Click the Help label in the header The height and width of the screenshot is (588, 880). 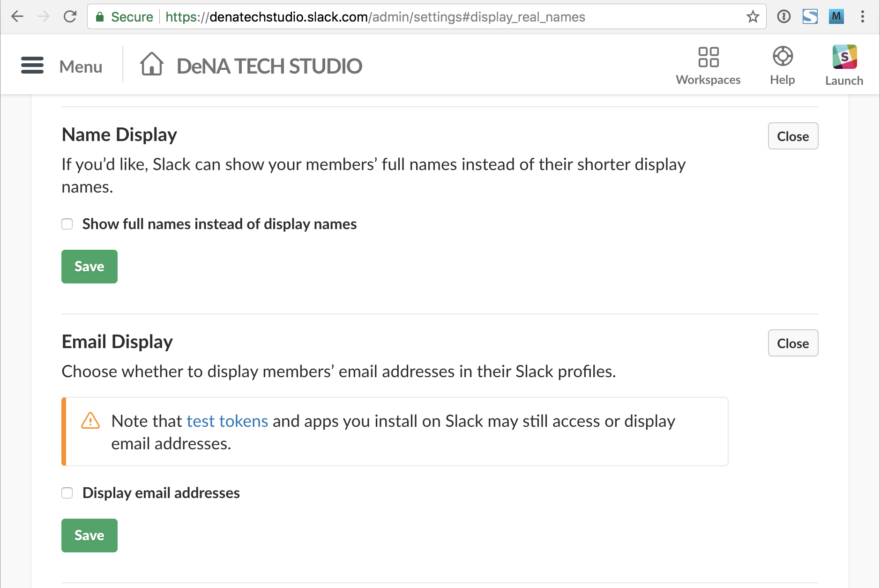[x=783, y=80]
